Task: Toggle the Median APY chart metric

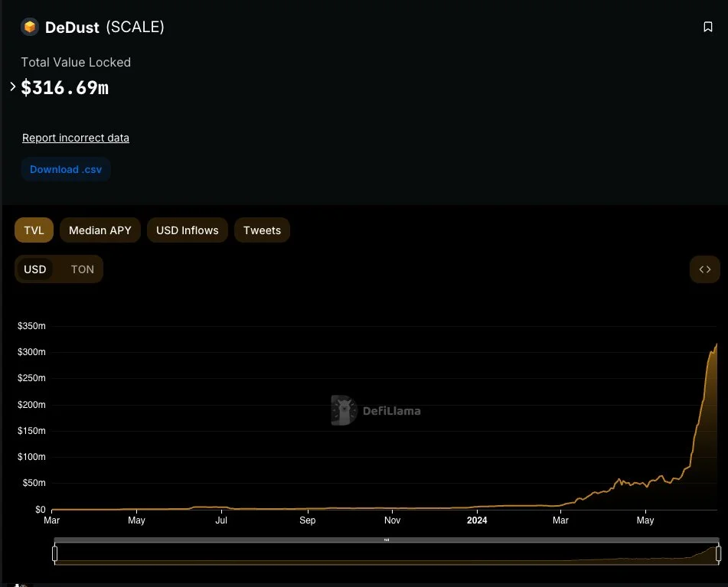Action: point(100,230)
